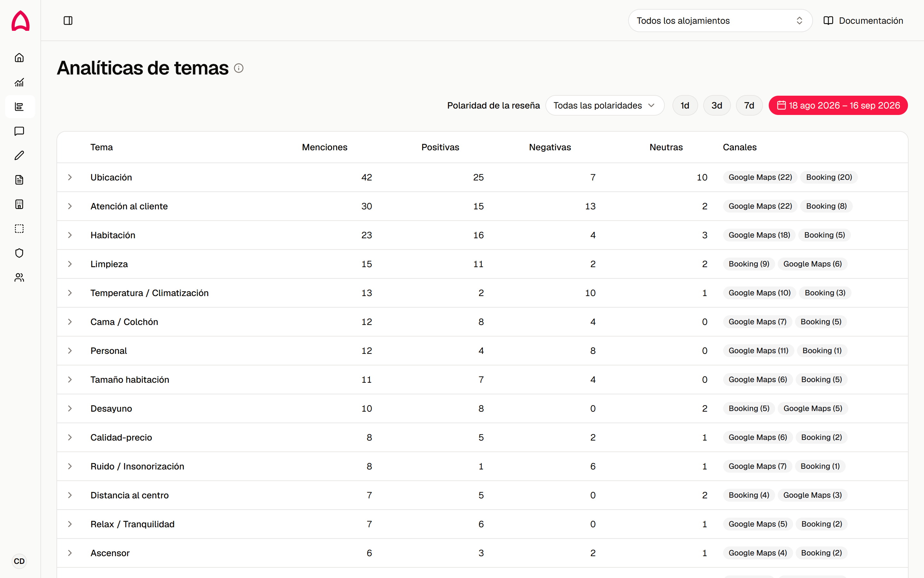This screenshot has width=924, height=578.
Task: Select the 7d time range
Action: click(x=749, y=106)
